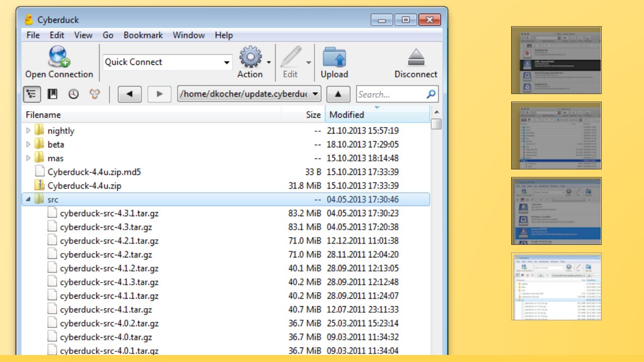The height and width of the screenshot is (362, 644).
Task: Click the Disconnect eject icon
Action: pyautogui.click(x=416, y=57)
